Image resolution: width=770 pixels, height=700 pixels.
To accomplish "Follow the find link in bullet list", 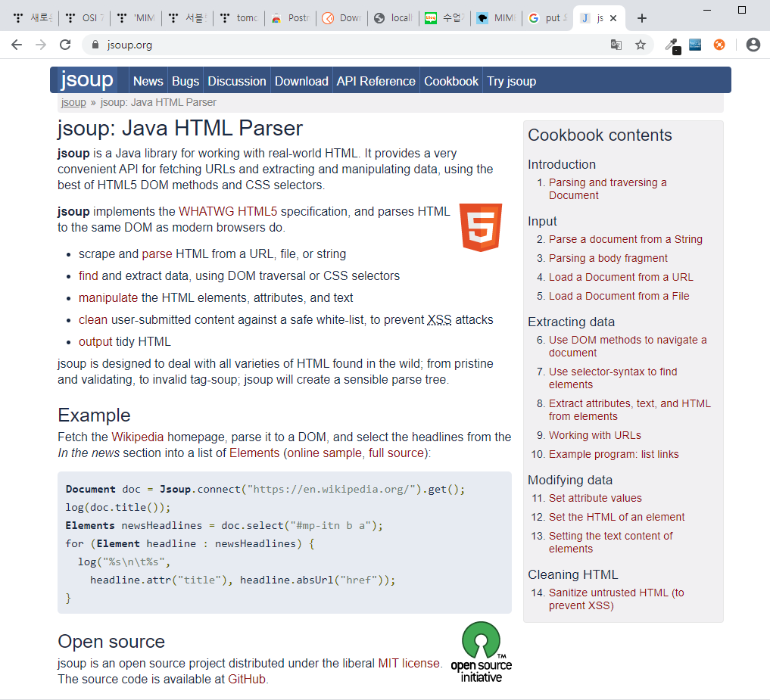I will pos(89,276).
